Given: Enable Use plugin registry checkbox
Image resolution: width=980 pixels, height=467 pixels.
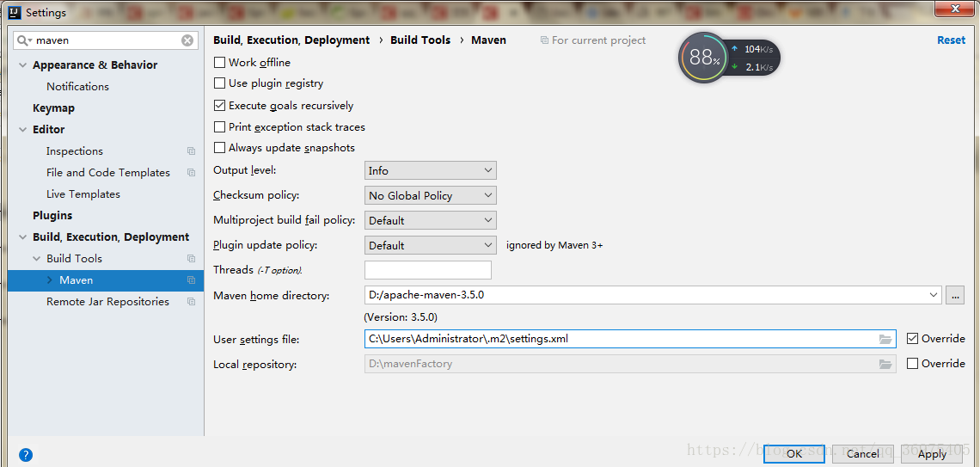Looking at the screenshot, I should (x=219, y=83).
